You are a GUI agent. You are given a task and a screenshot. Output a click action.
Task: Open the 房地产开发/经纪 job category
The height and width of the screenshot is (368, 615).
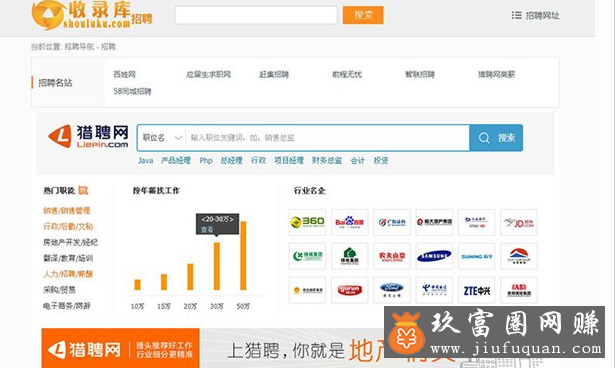[70, 242]
